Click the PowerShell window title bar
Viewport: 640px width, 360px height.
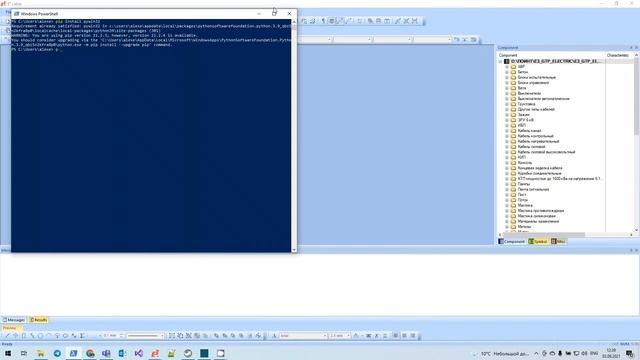pos(135,13)
